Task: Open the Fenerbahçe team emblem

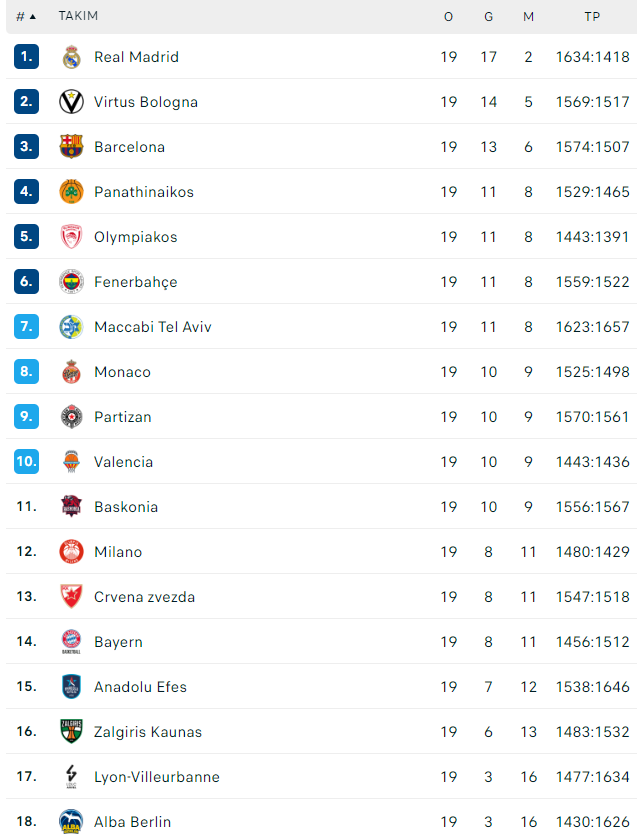Action: [71, 282]
